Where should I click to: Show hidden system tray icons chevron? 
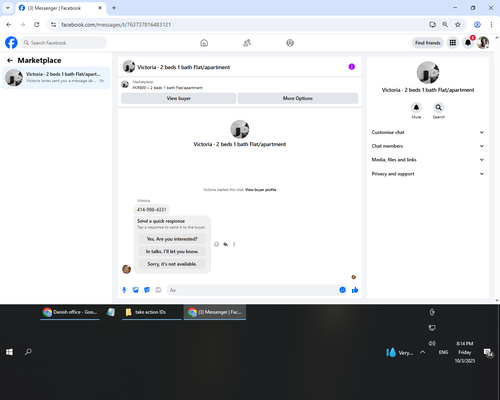[x=423, y=352]
